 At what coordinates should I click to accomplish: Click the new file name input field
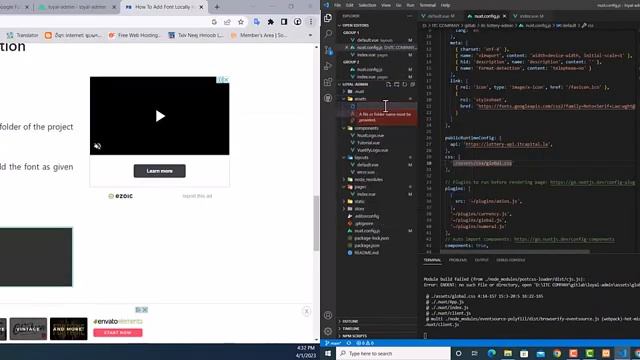386,106
